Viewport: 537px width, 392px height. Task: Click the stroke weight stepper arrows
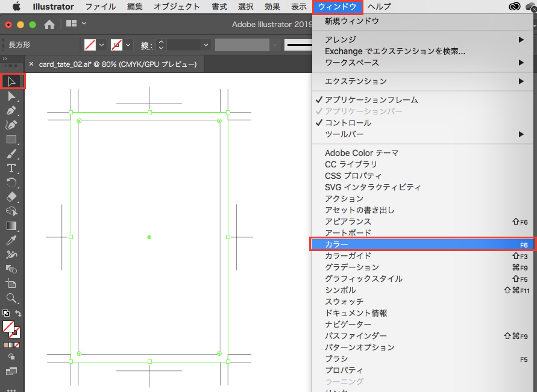(161, 45)
